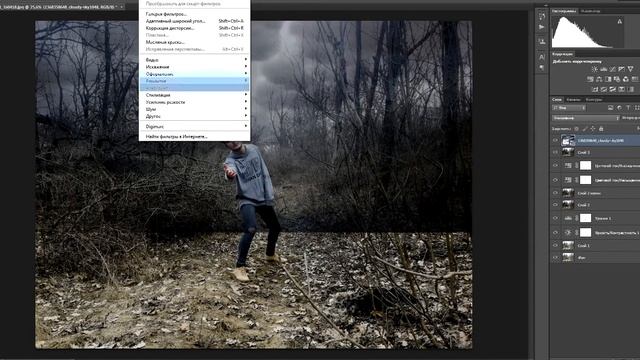Open the layer blend mode dropdown
The height and width of the screenshot is (360, 640).
click(x=585, y=118)
